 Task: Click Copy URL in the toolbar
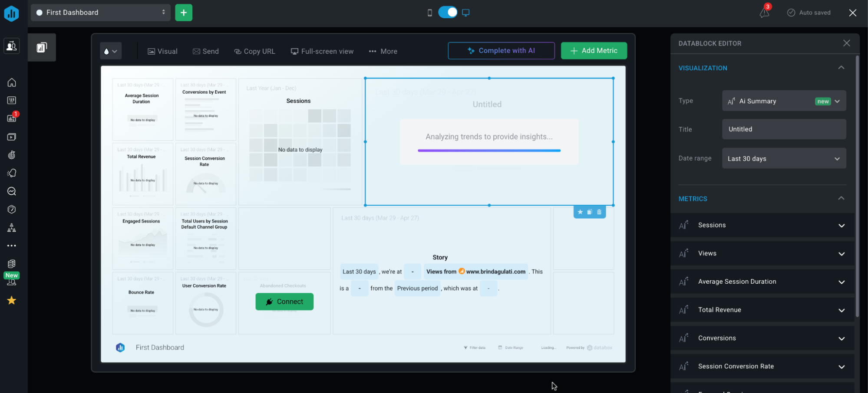tap(254, 51)
